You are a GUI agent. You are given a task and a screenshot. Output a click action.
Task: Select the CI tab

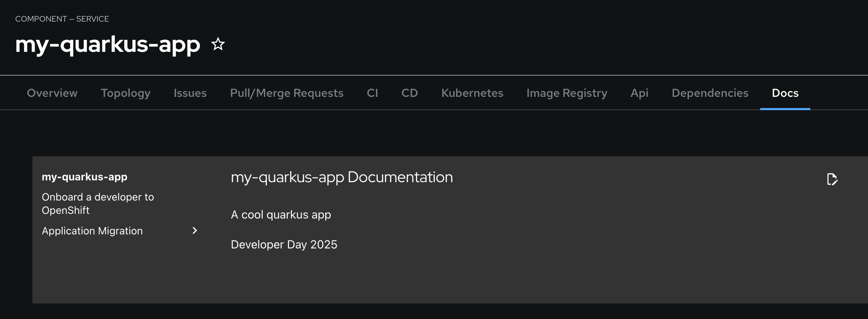click(372, 93)
